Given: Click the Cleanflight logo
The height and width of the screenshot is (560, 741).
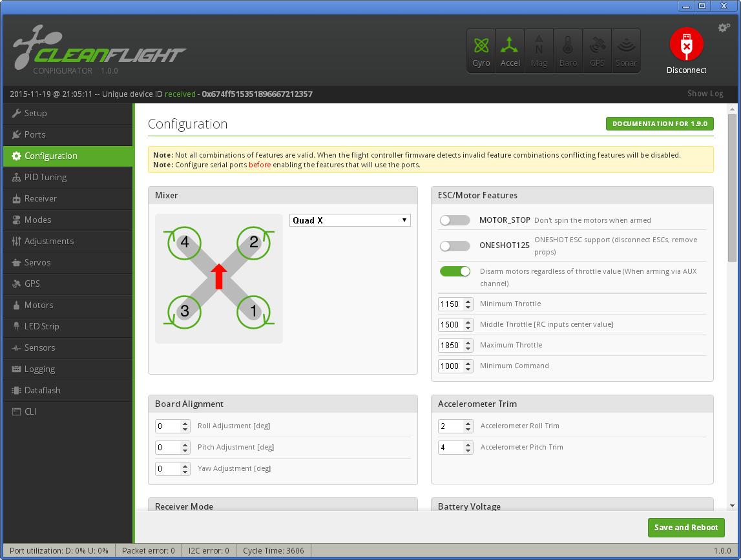Looking at the screenshot, I should pyautogui.click(x=99, y=49).
